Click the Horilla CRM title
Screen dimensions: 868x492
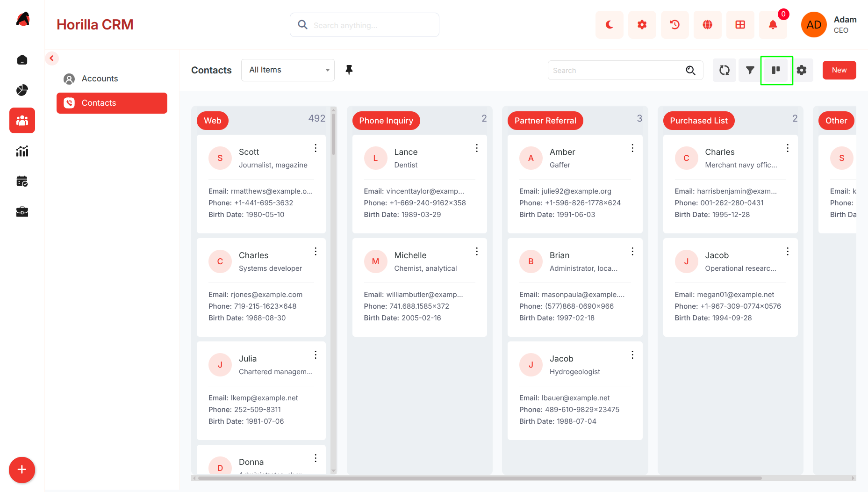coord(95,25)
